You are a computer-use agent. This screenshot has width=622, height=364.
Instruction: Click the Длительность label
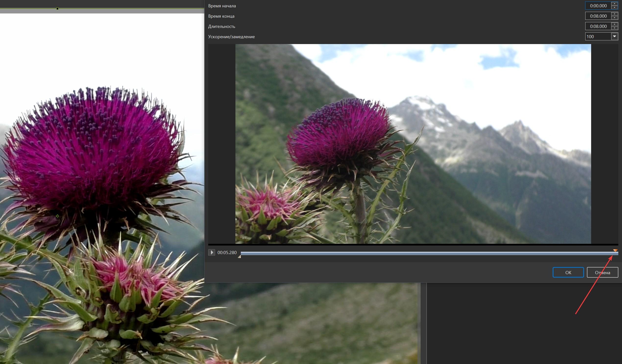point(221,26)
